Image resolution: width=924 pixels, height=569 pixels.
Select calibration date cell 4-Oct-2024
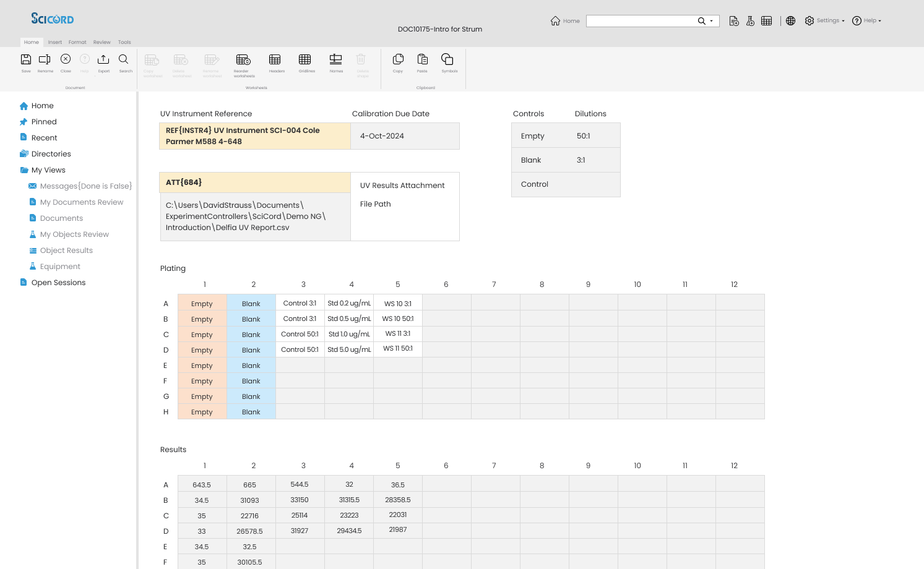[x=405, y=136]
